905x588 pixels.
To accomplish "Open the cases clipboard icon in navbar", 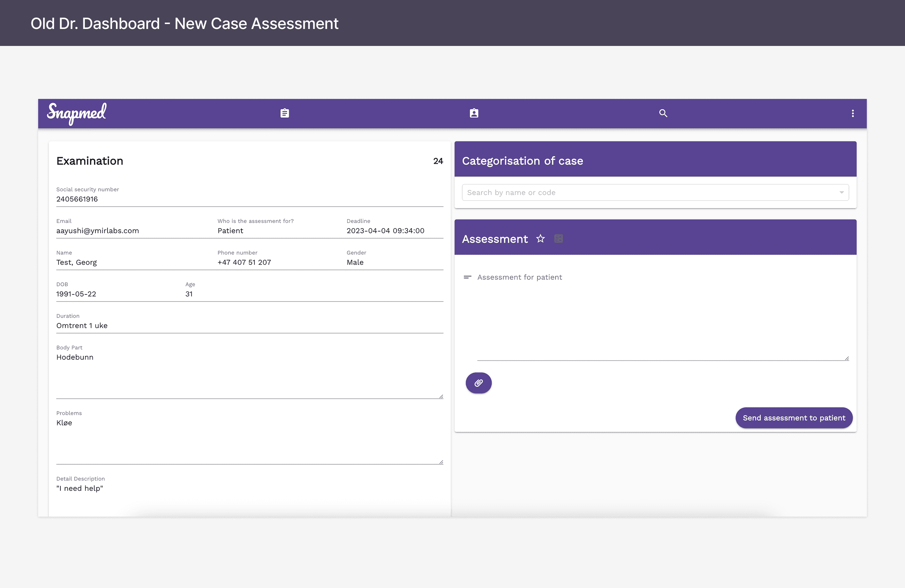I will [285, 113].
